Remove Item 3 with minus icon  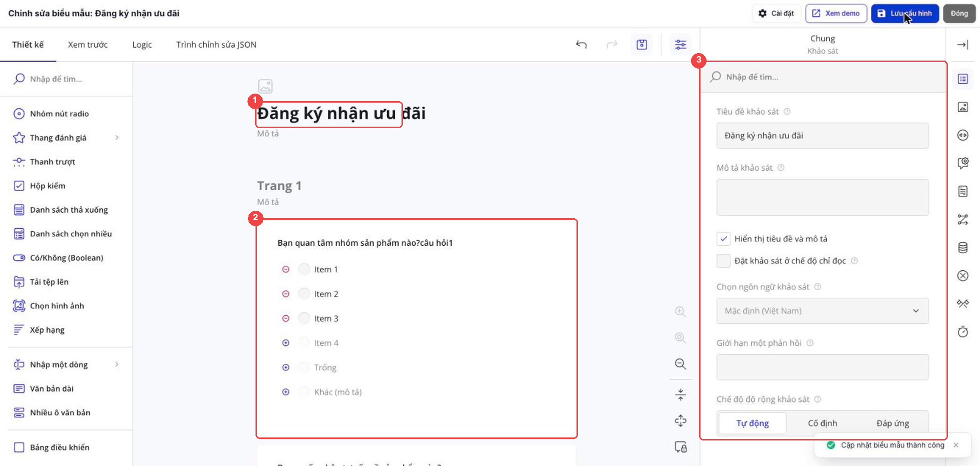point(285,318)
